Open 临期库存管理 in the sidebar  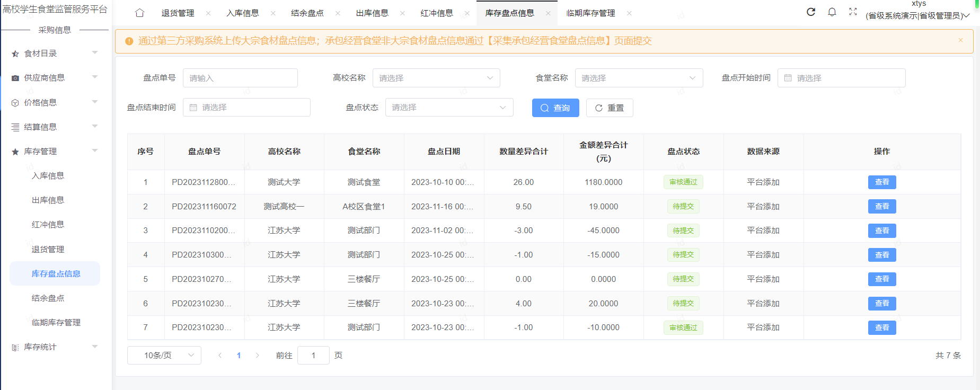click(x=56, y=323)
